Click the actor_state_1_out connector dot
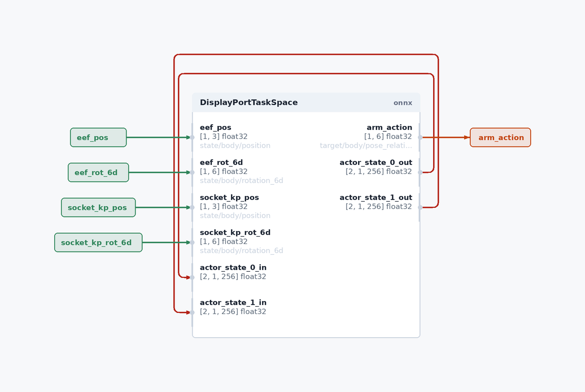 [420, 207]
